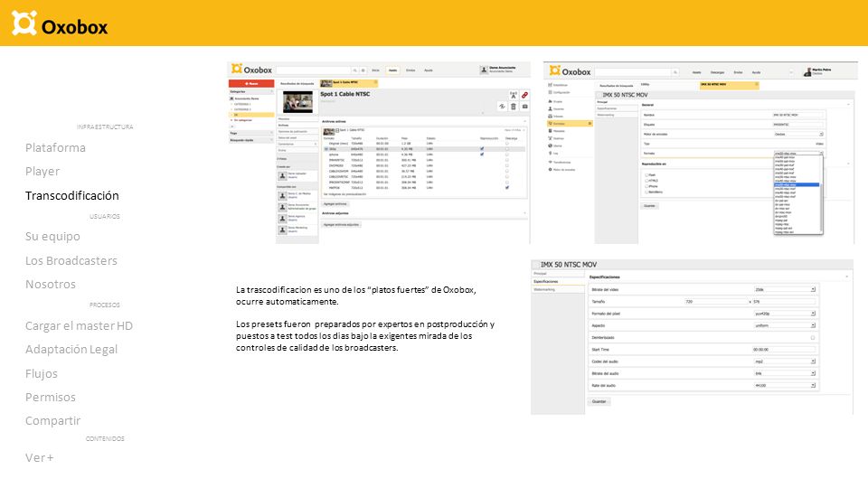
Task: Open the Nosotros page
Action: (x=51, y=285)
